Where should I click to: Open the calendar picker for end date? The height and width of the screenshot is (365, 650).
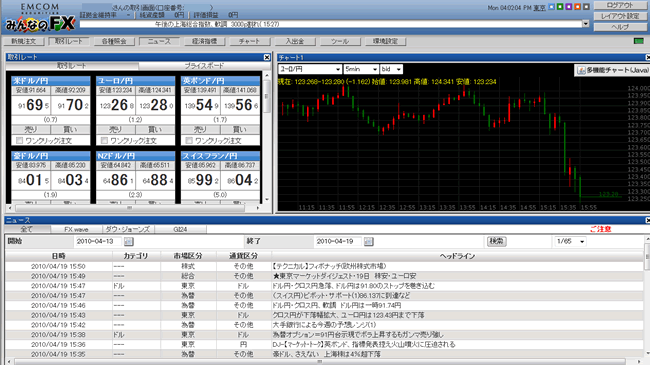coord(368,241)
